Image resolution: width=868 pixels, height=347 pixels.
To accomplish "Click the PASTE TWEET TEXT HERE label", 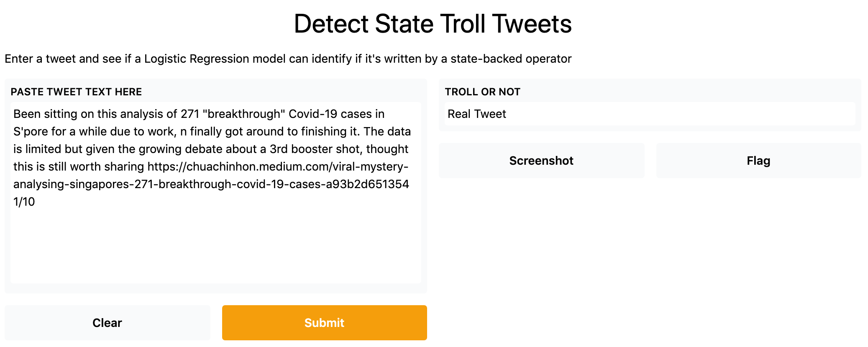I will click(76, 92).
